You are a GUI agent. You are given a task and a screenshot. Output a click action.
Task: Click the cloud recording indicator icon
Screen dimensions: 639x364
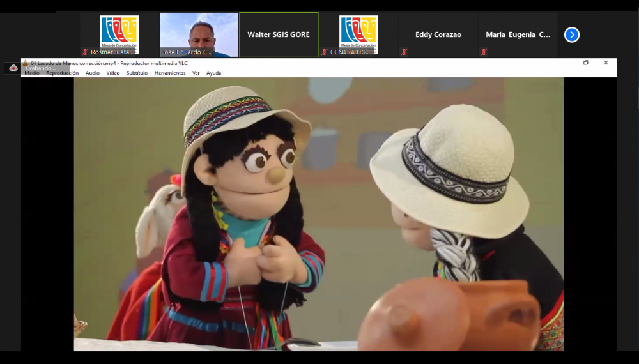[13, 68]
